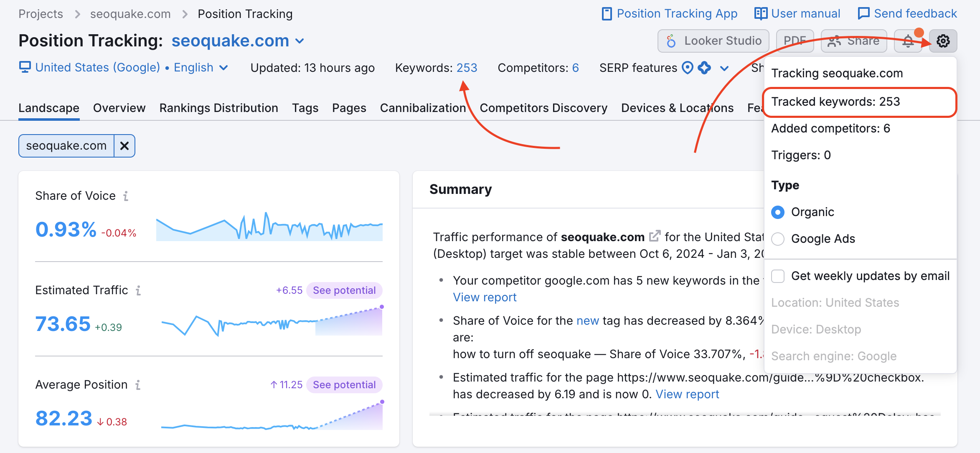Remove the seoquake.com filter chip
980x453 pixels.
coord(124,146)
